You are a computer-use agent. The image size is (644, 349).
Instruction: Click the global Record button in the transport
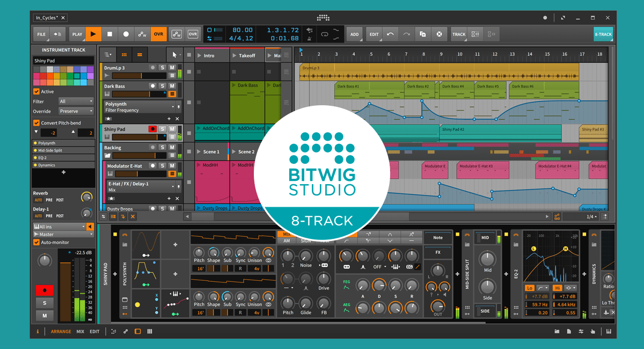click(126, 34)
